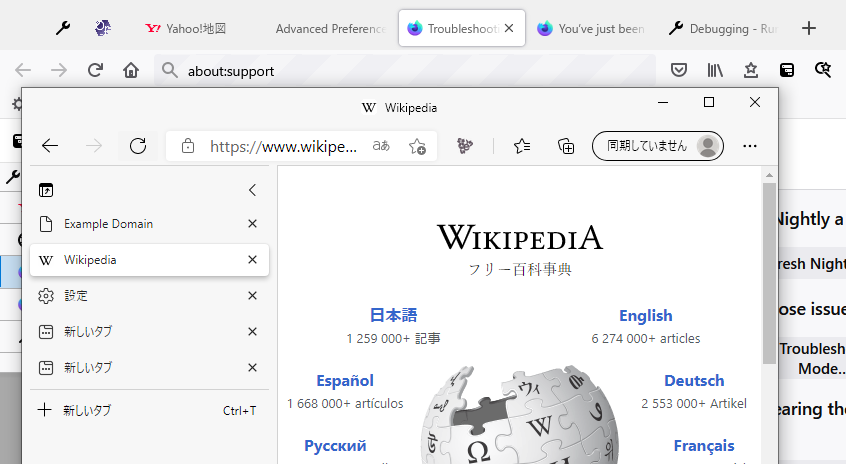Close the 設定 tab
This screenshot has height=464, width=846.
coord(252,296)
